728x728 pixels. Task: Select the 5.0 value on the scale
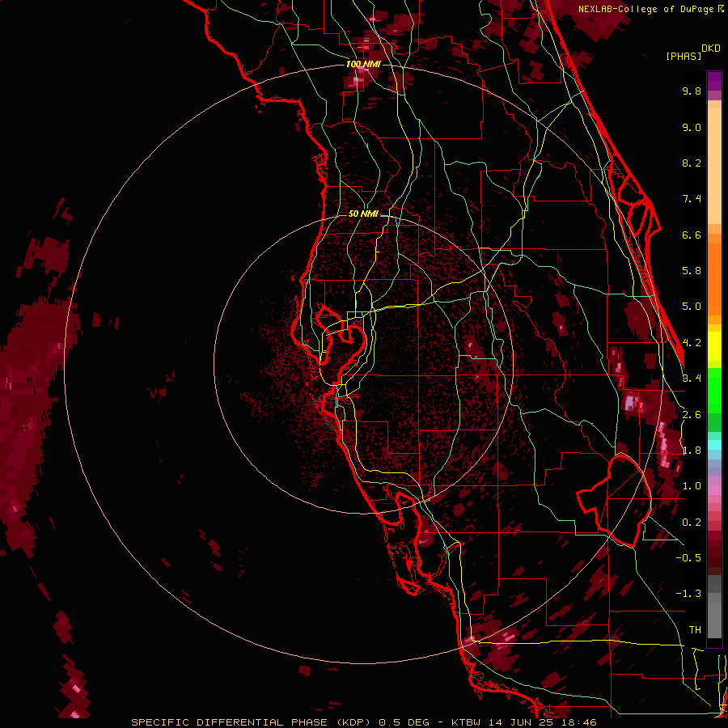[692, 307]
